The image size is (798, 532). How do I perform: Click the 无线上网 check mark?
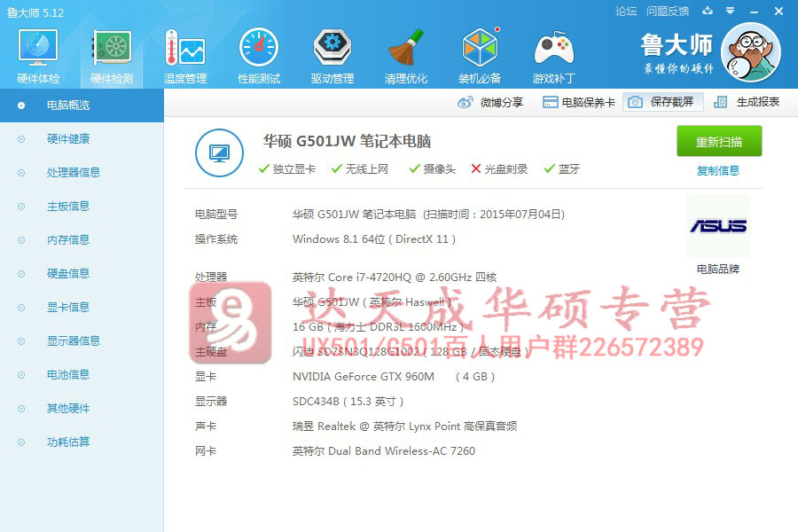tap(336, 169)
